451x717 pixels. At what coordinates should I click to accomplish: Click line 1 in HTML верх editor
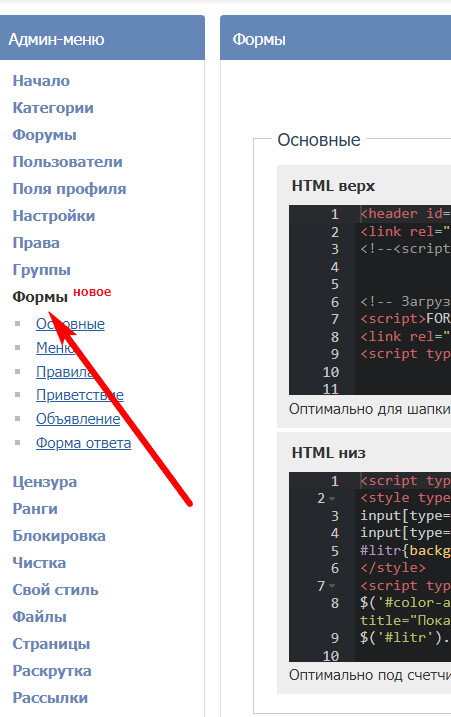coord(405,214)
